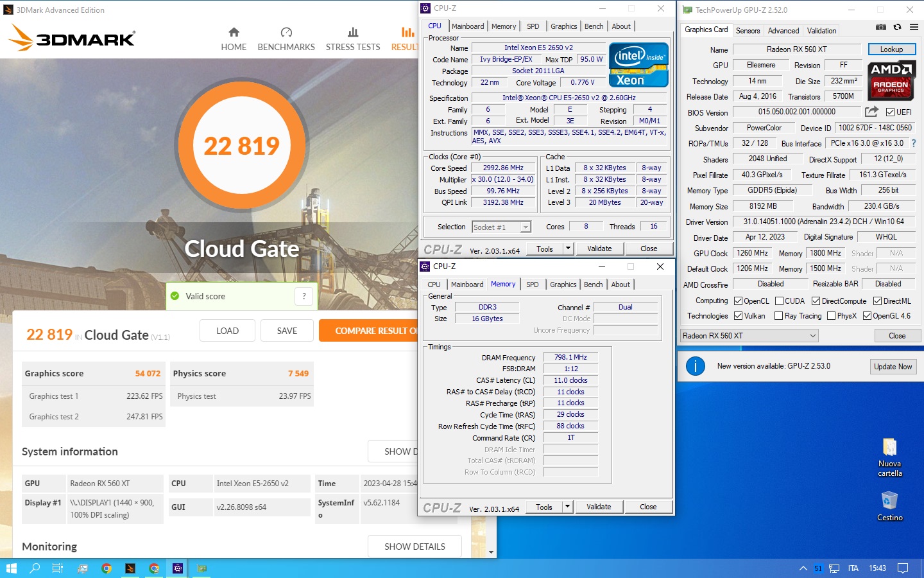Click the 3DMark Physics score value 7 549
Screen dimensions: 924x578
[298, 373]
